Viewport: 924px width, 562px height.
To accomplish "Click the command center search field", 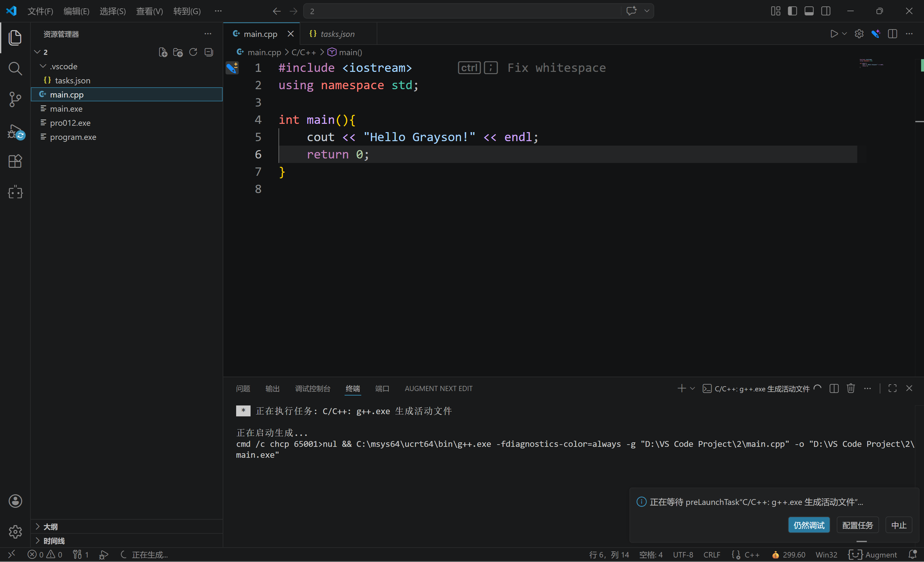I will click(x=461, y=11).
